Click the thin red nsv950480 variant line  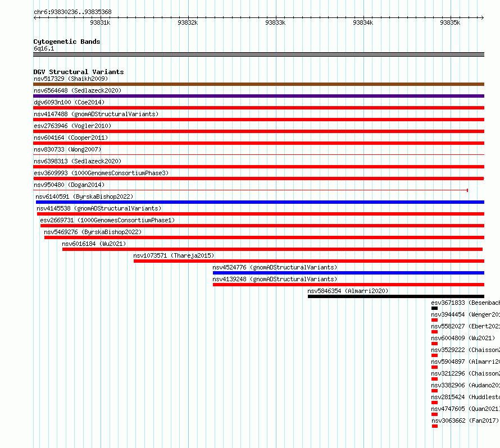(x=251, y=190)
